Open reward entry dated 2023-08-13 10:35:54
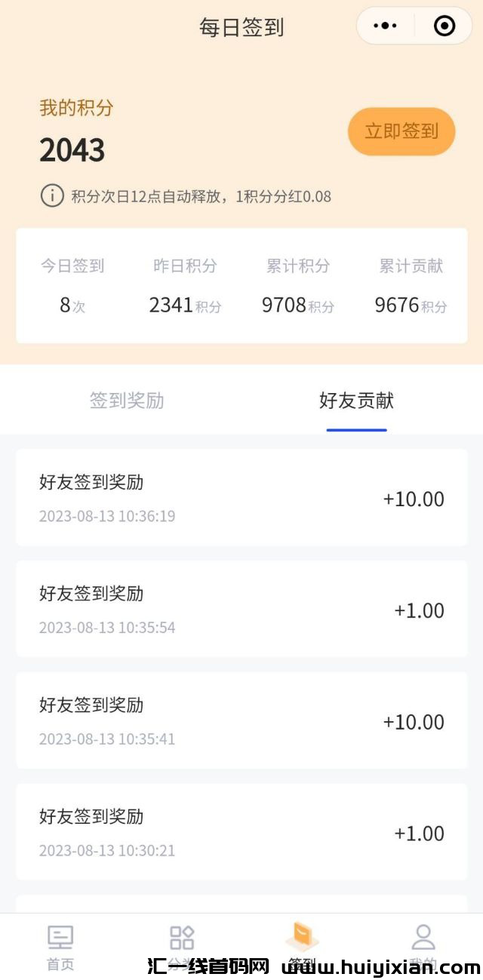Screen dimensions: 483x980 click(x=241, y=609)
